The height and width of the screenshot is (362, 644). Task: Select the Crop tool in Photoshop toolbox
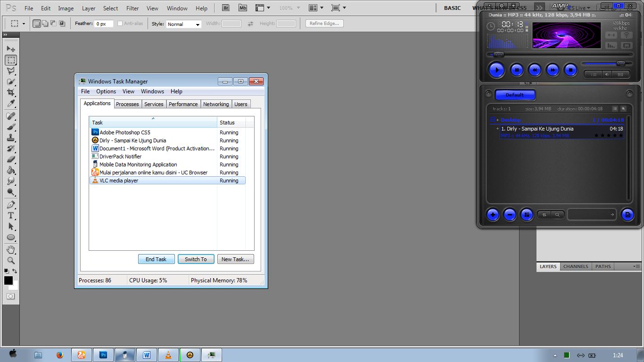click(x=11, y=93)
